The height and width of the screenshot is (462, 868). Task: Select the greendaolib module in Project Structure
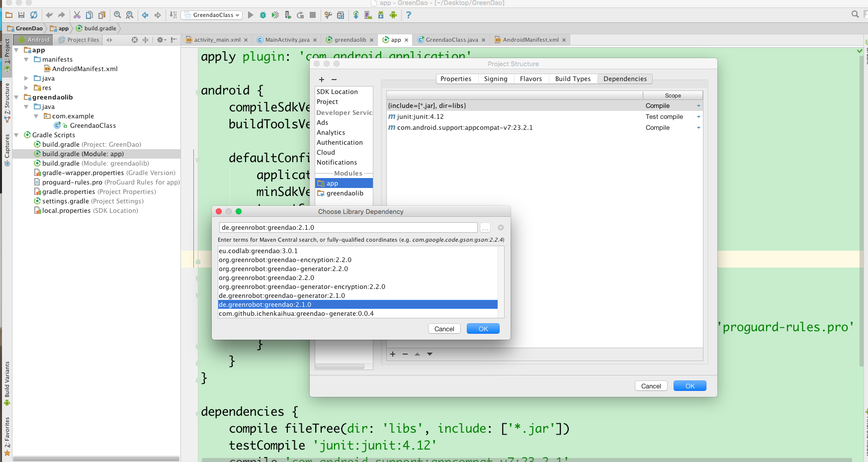[344, 193]
